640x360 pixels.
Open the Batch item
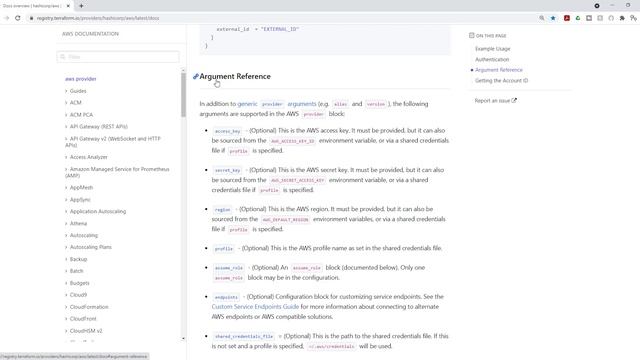point(76,271)
